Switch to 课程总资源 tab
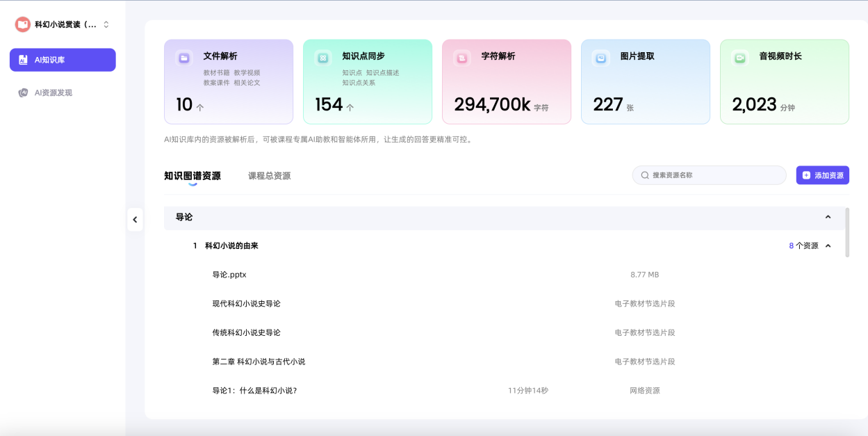This screenshot has width=868, height=436. (x=269, y=176)
